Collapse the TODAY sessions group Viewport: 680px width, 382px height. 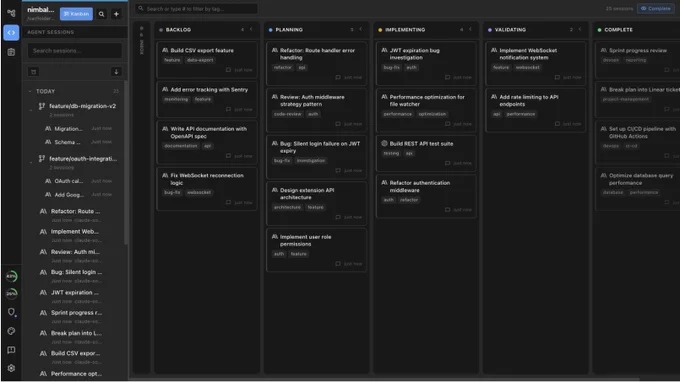pyautogui.click(x=30, y=91)
